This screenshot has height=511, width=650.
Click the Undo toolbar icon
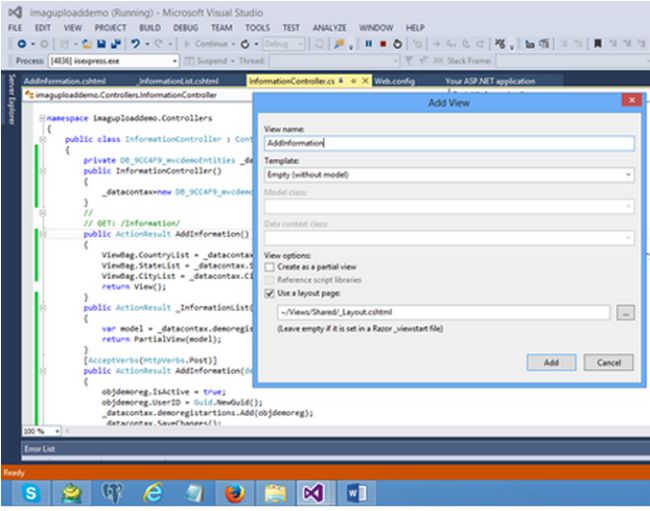coord(134,44)
